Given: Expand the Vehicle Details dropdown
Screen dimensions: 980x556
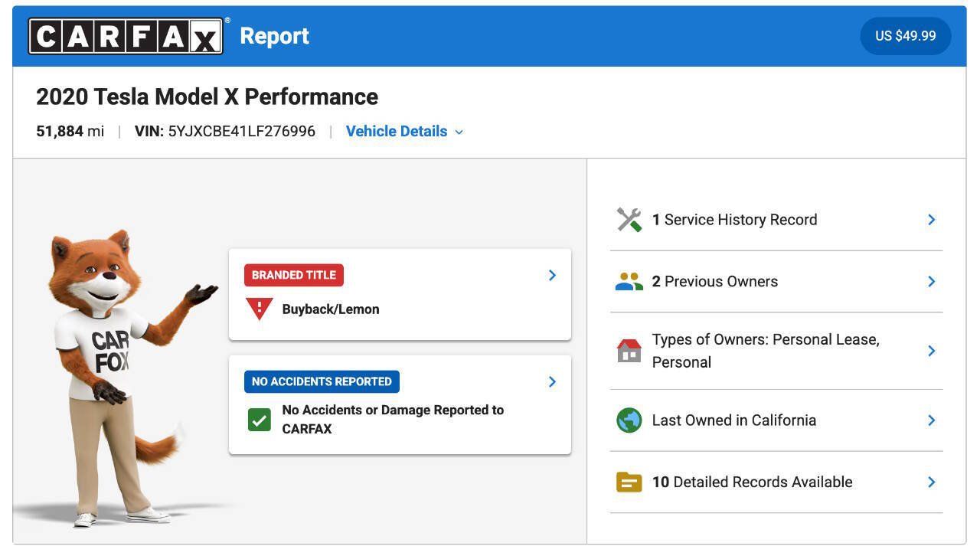Looking at the screenshot, I should (x=404, y=131).
